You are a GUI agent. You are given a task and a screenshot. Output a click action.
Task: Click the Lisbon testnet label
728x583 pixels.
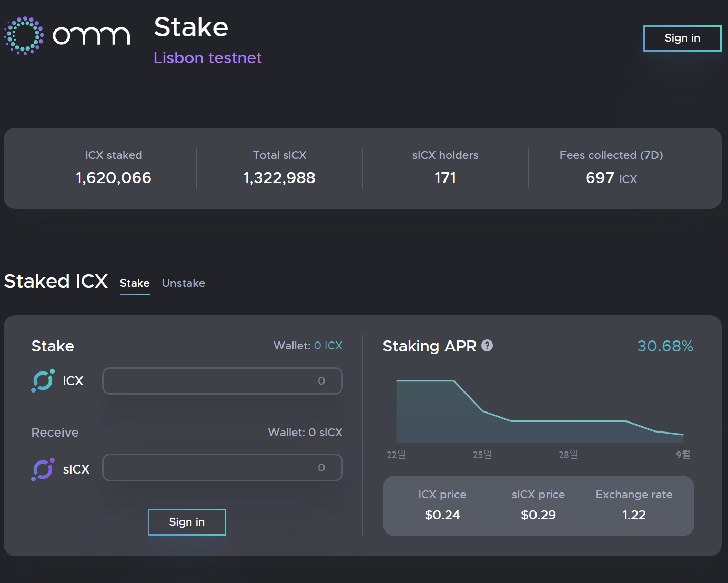tap(207, 58)
